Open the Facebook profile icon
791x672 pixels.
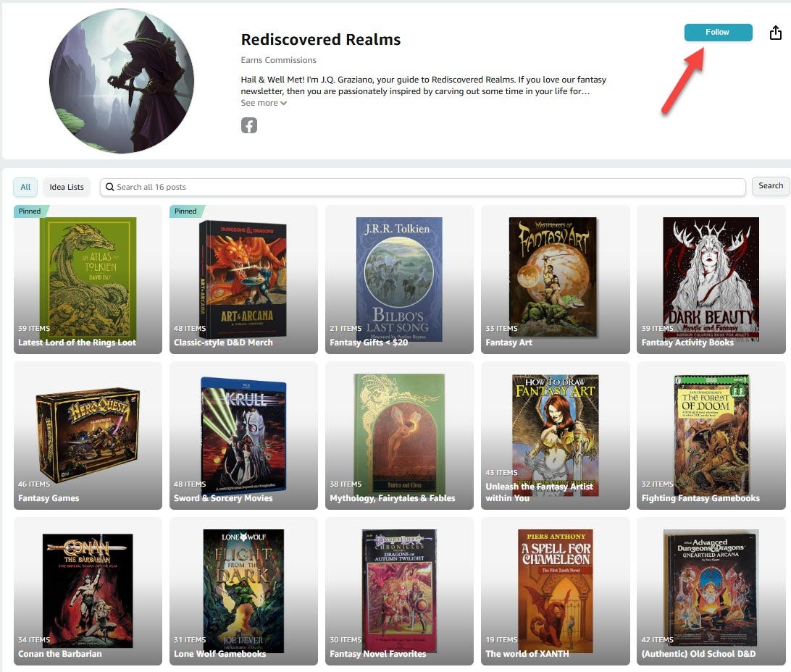coord(248,125)
